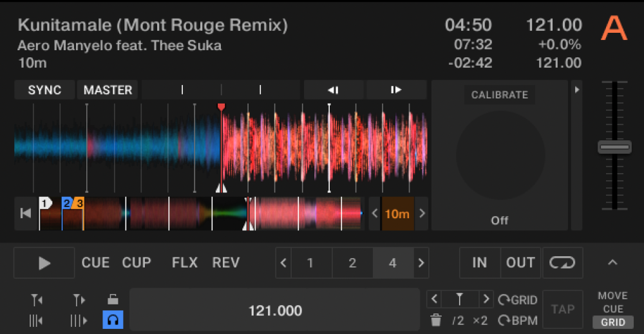Viewport: 644px width, 334px height.
Task: Nudge tempo with pitch bend up arrow
Action: (x=396, y=90)
